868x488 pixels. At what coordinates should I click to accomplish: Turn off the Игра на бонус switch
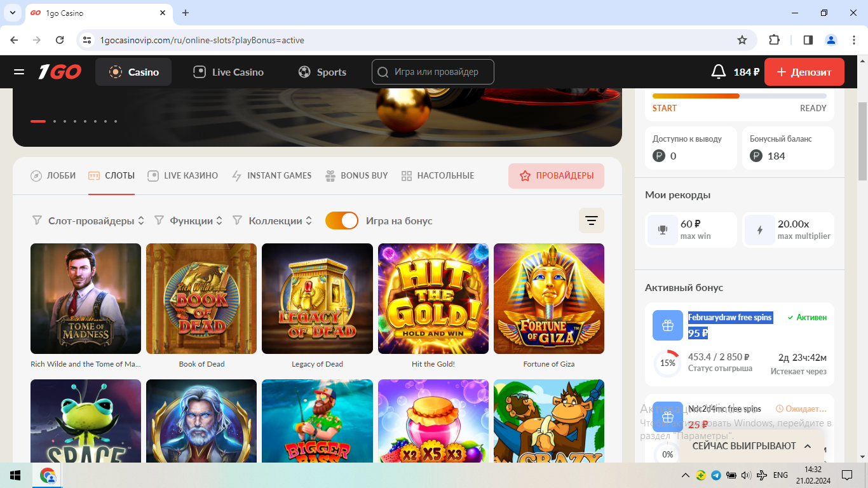[x=342, y=220]
